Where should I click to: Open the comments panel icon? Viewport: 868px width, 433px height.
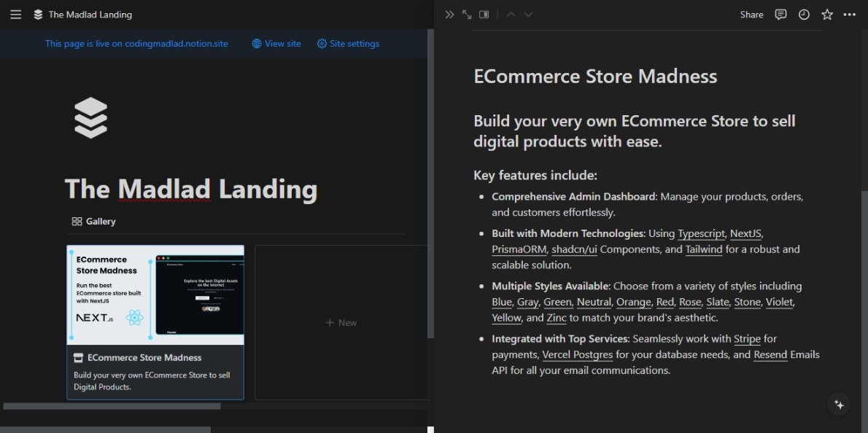[780, 15]
